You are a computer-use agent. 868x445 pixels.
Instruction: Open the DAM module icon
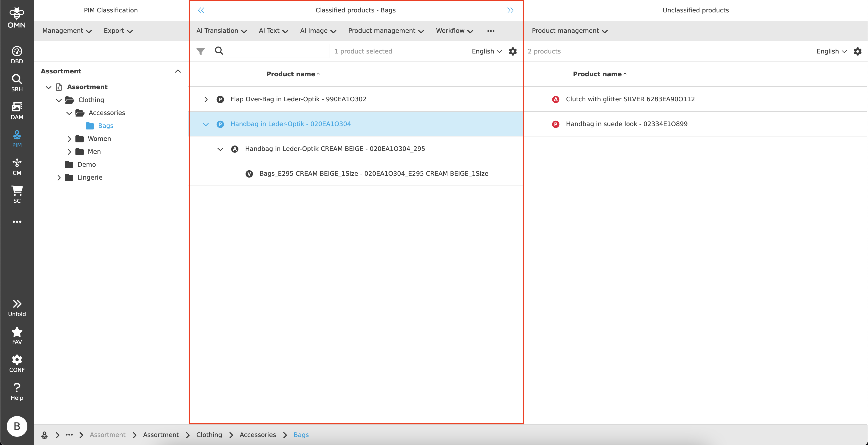pos(17,111)
